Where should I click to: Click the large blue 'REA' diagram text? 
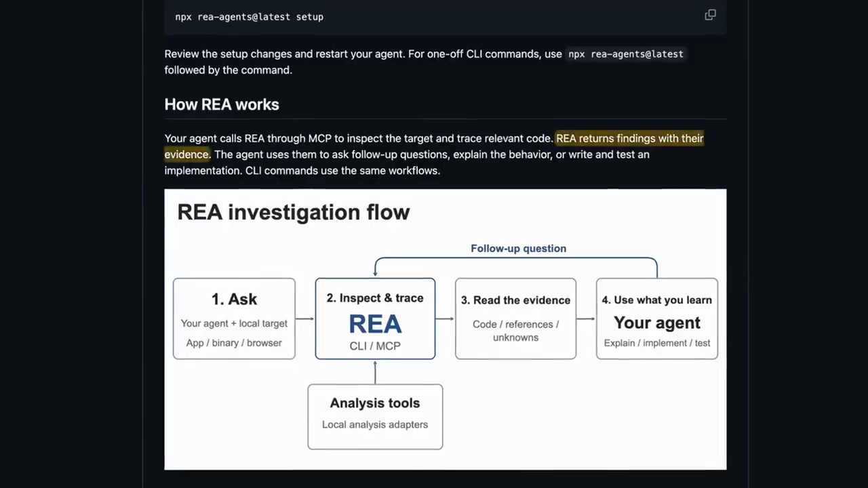click(x=375, y=324)
